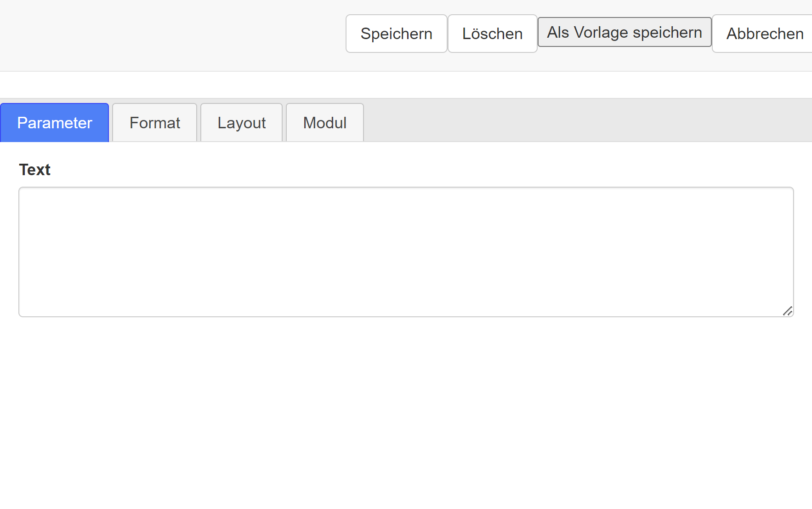This screenshot has width=812, height=509.
Task: Delete the element via Löschen
Action: (x=492, y=34)
